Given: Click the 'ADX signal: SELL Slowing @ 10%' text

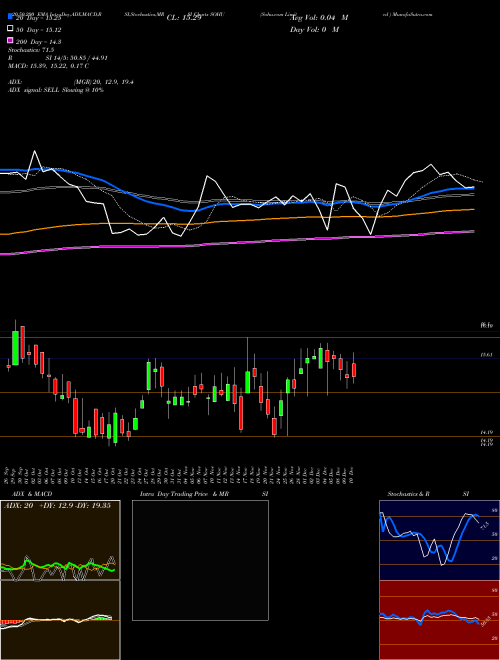Looking at the screenshot, I should coord(56,90).
